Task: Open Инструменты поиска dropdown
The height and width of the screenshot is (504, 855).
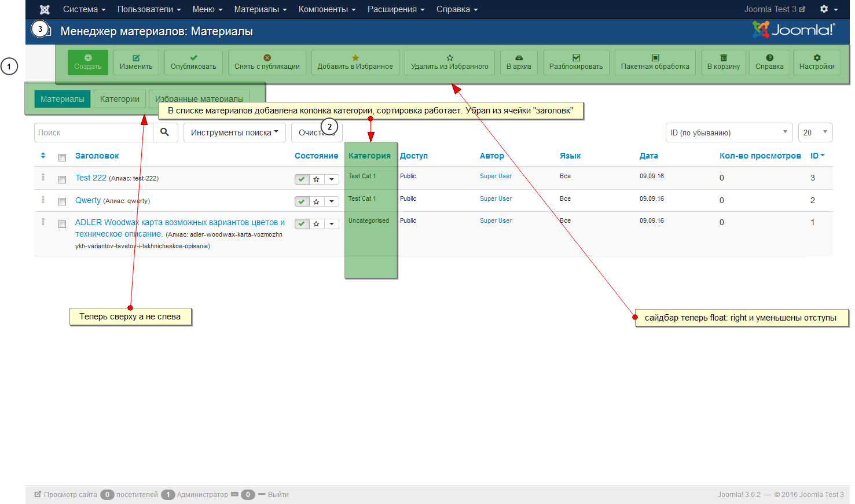Action: (234, 133)
